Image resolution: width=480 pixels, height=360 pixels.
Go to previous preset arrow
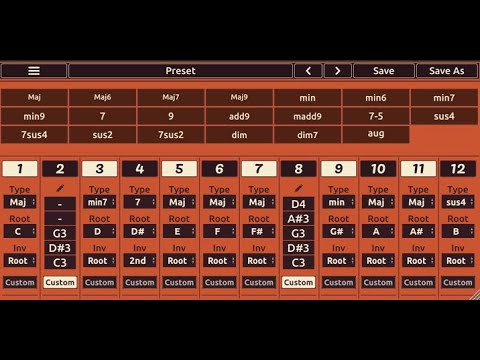coord(308,71)
